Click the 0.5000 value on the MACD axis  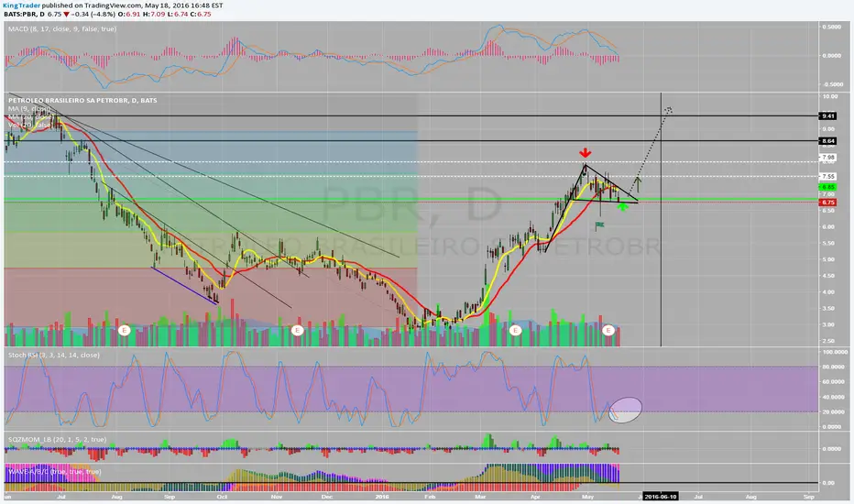(832, 27)
